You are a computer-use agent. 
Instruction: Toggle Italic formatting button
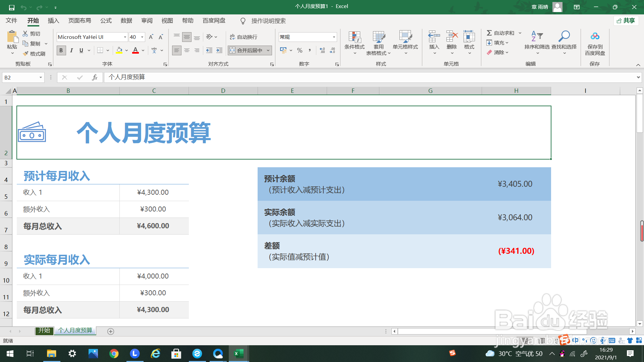[71, 50]
